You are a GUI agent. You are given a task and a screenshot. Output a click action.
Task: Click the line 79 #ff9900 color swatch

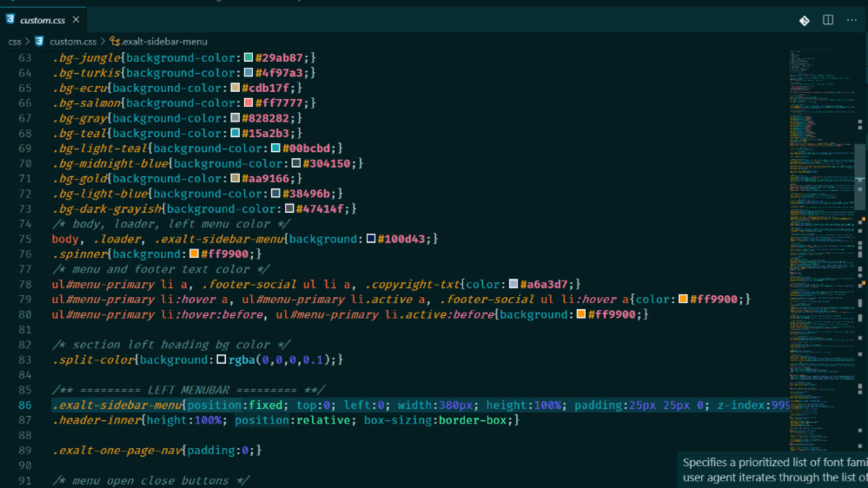coord(683,299)
